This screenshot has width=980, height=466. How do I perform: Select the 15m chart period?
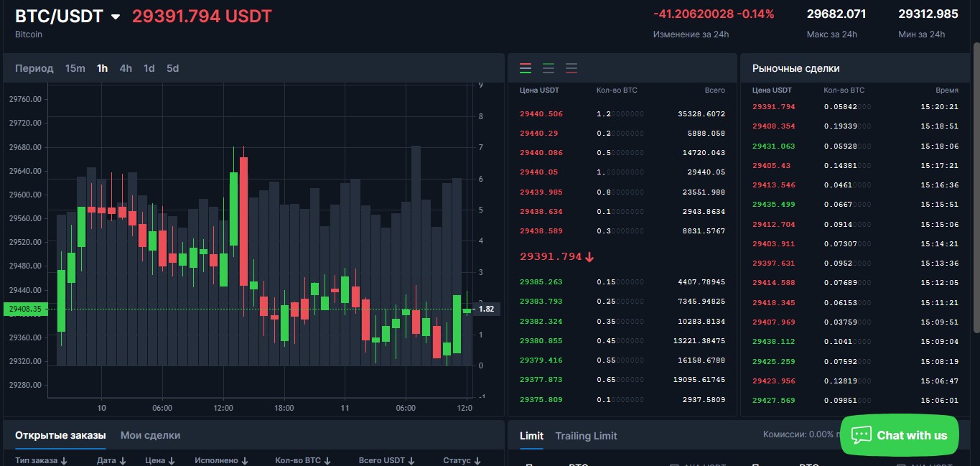(75, 68)
